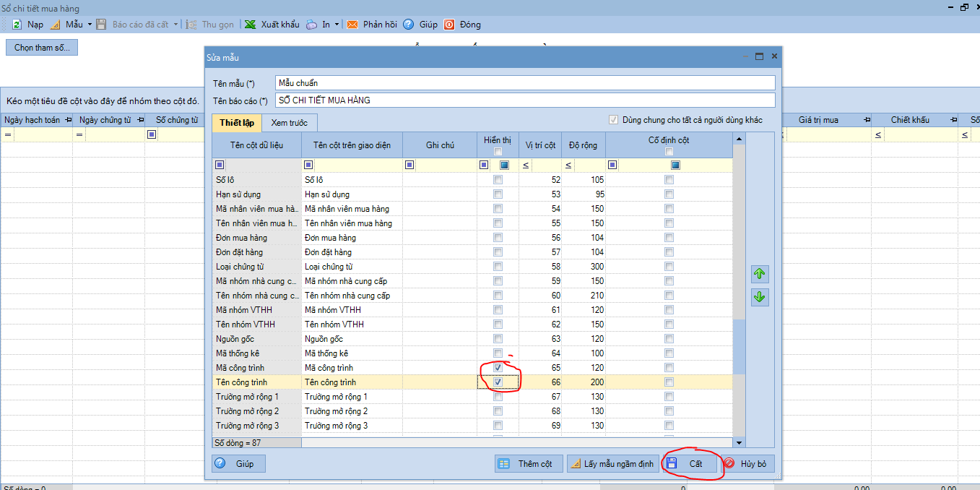Click the Chọn tham số button
This screenshot has height=490, width=980.
point(42,48)
